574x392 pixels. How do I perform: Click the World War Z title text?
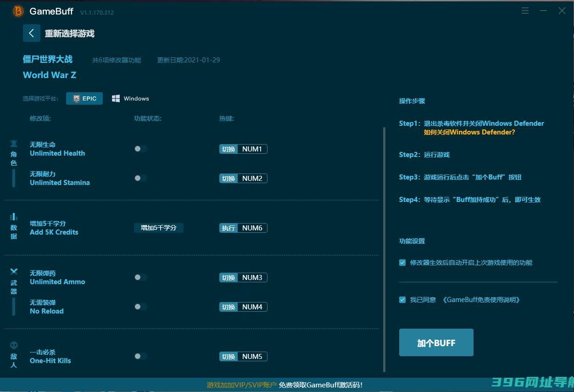(x=50, y=75)
